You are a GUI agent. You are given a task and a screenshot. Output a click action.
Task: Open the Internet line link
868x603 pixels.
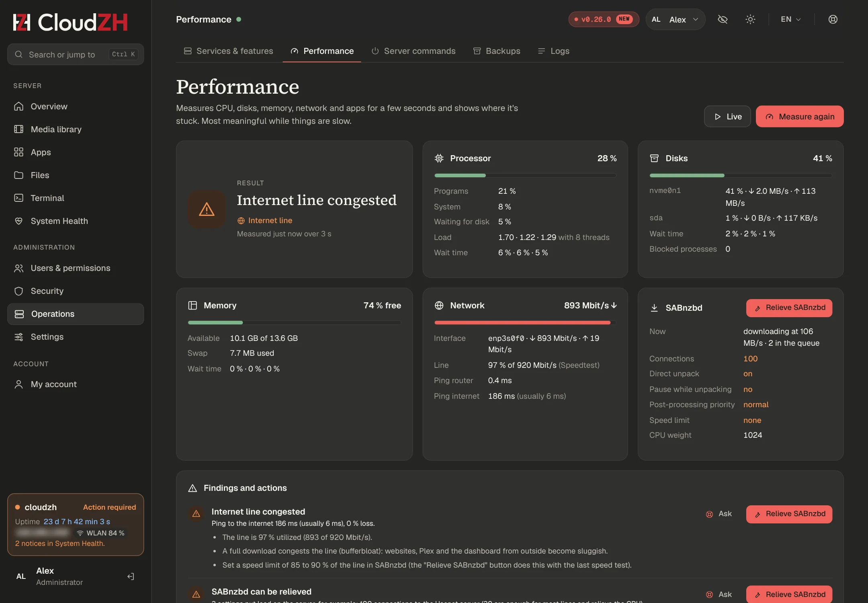pyautogui.click(x=265, y=220)
